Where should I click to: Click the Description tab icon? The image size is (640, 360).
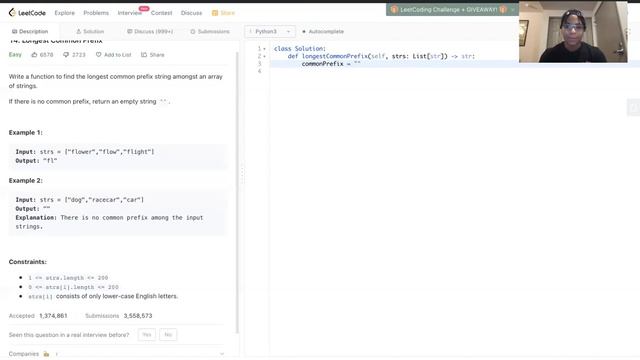click(14, 31)
